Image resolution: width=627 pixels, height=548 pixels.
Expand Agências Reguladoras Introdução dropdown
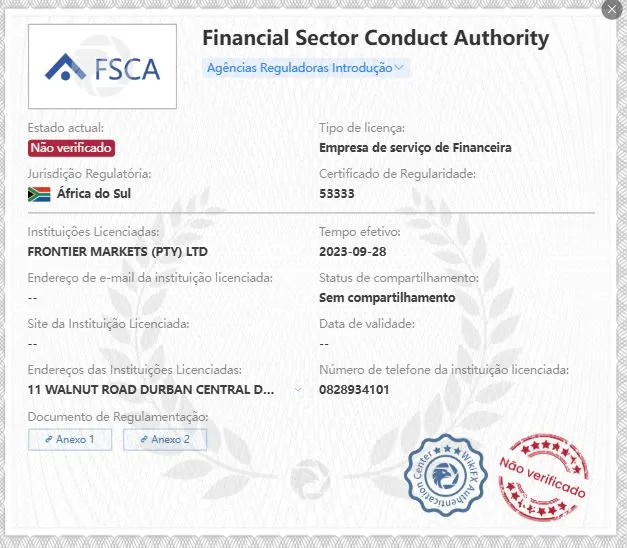click(306, 68)
